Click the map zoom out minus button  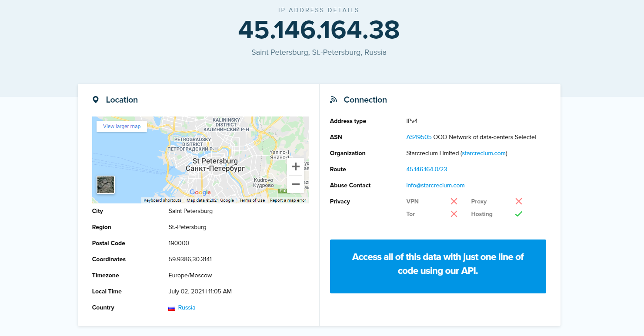pos(296,184)
